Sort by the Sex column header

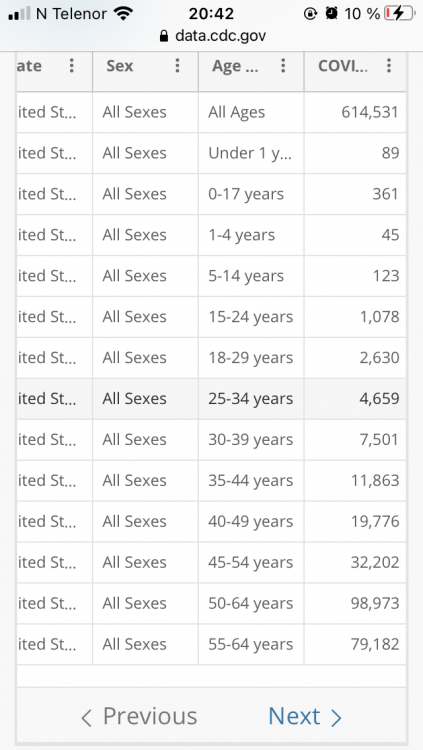120,66
